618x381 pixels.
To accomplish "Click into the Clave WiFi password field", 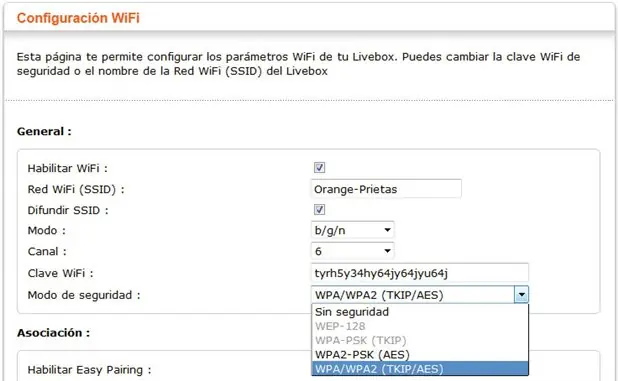I will click(420, 273).
